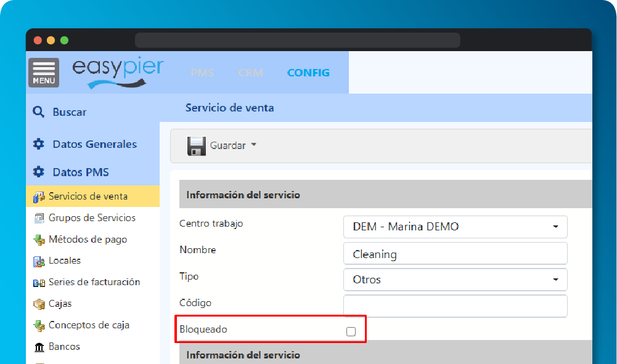The image size is (617, 364).
Task: Open the Centro trabajo dropdown
Action: pos(456,227)
